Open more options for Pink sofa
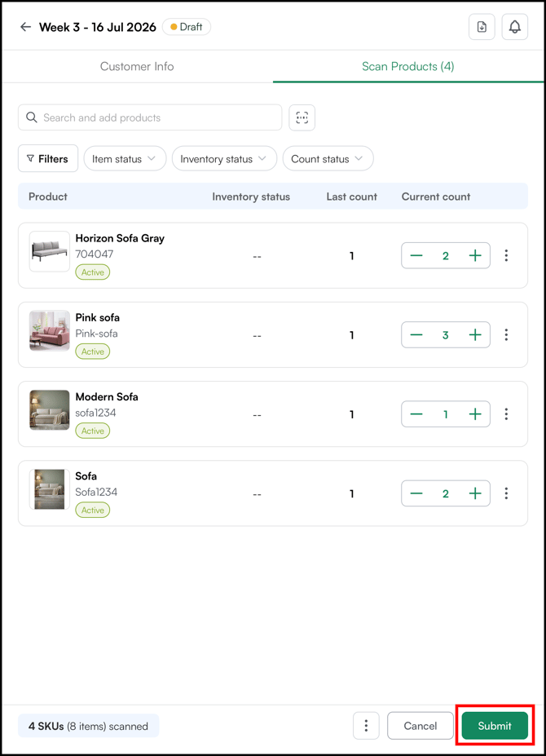This screenshot has width=546, height=756. click(506, 334)
